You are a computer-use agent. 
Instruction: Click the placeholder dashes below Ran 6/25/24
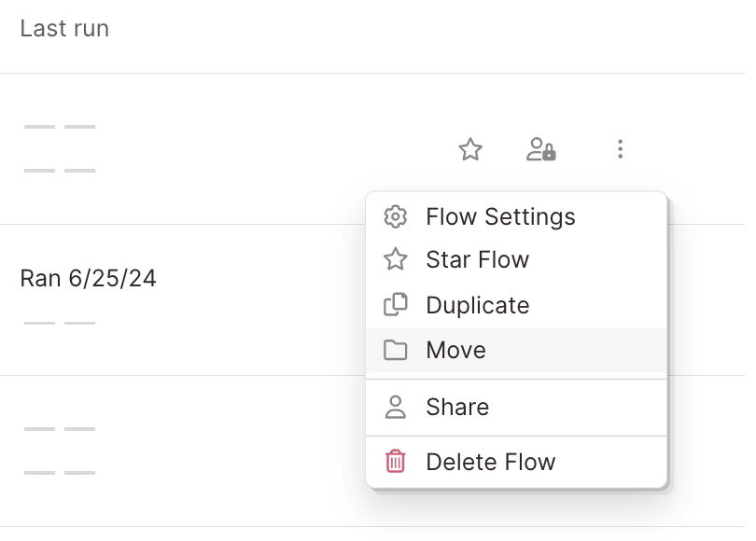(60, 324)
